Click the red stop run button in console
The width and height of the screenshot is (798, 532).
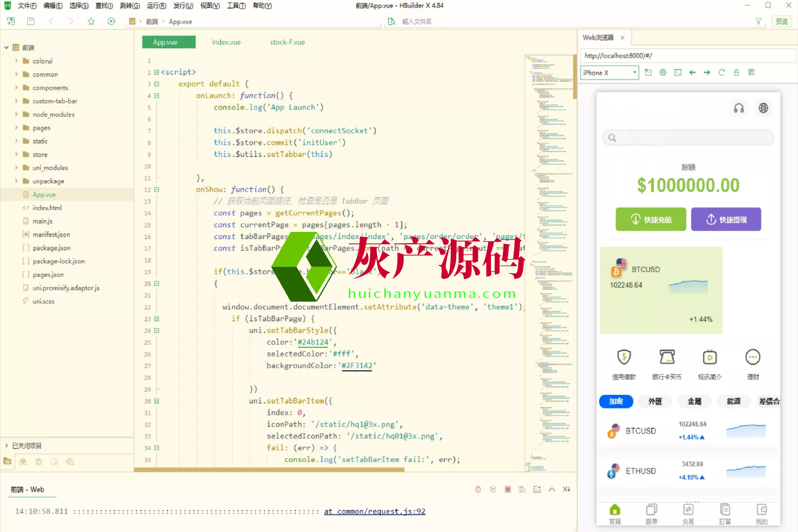pos(507,489)
